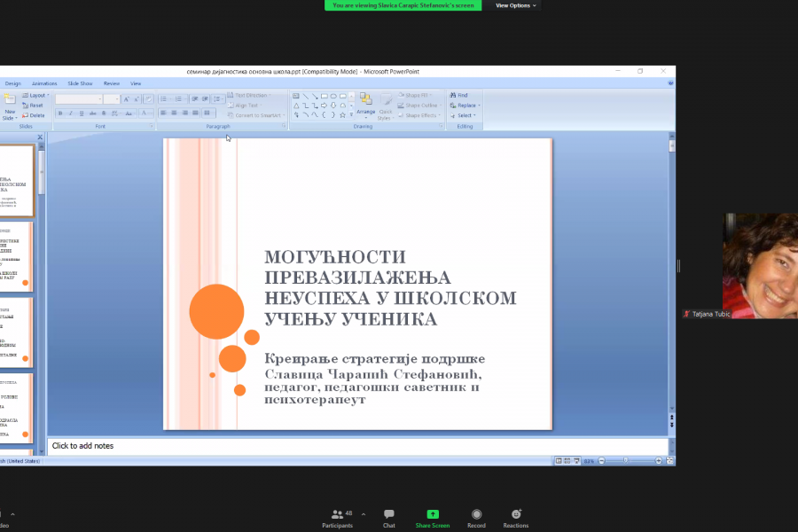Open the Slide Show ribbon tab
This screenshot has width=798, height=532.
pyautogui.click(x=80, y=83)
